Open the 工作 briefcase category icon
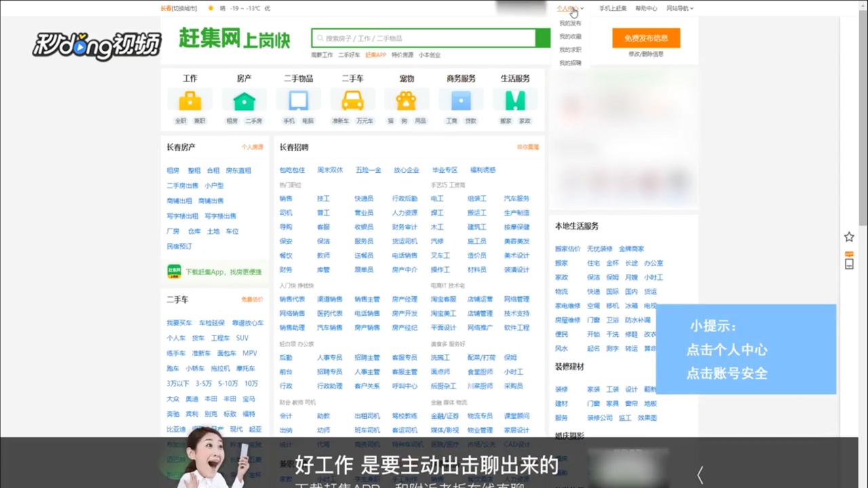 [190, 100]
